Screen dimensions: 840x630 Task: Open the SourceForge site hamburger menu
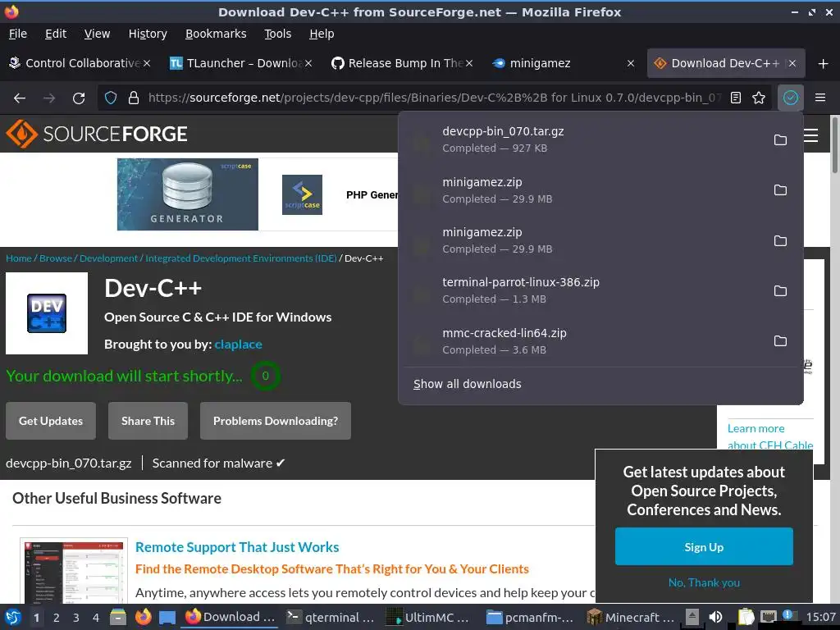[811, 135]
